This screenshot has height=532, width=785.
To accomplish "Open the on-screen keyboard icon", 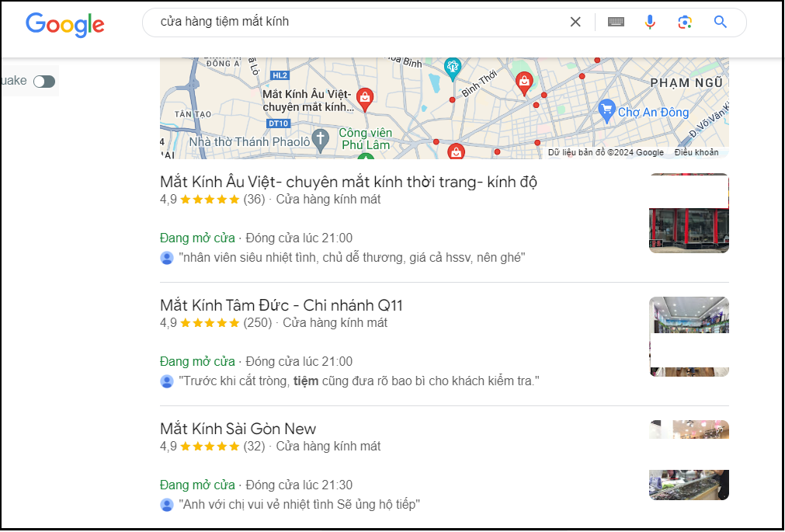I will pos(616,22).
